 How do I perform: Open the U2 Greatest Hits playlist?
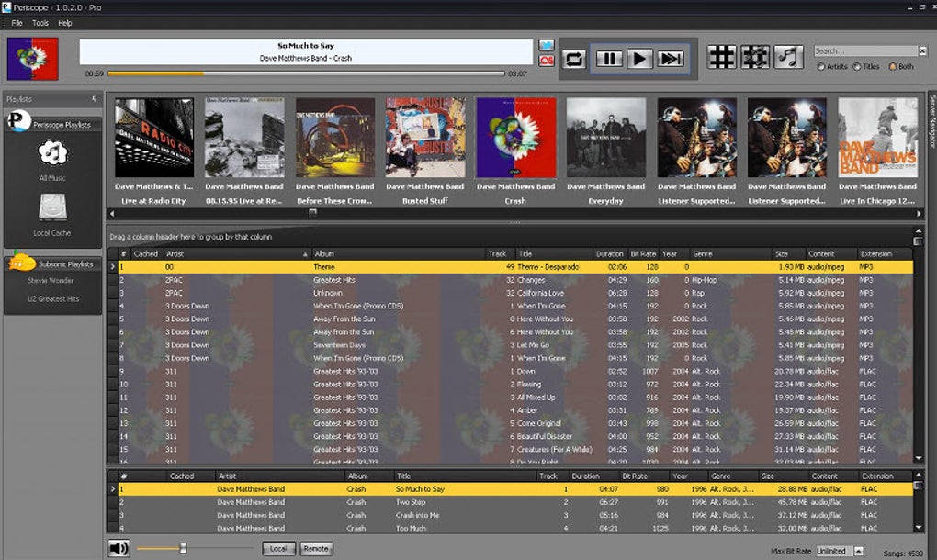(x=53, y=298)
